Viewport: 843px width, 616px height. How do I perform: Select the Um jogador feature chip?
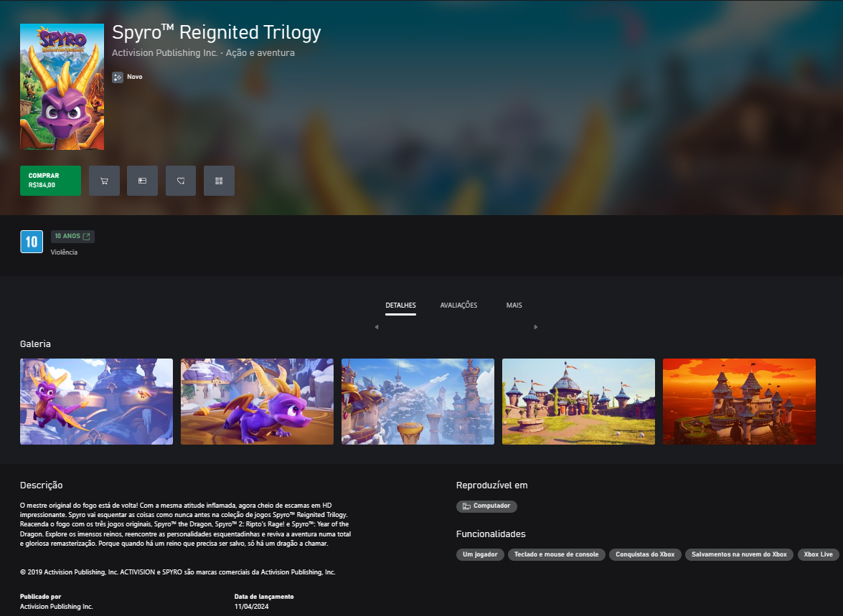(x=480, y=555)
